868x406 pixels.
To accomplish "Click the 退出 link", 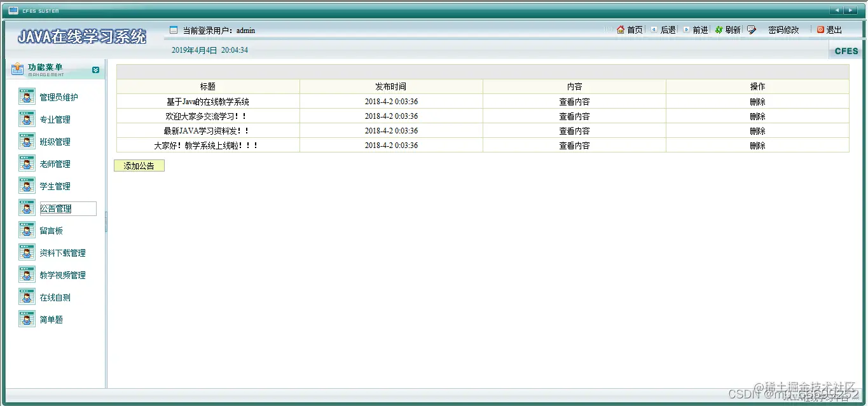I will [834, 30].
